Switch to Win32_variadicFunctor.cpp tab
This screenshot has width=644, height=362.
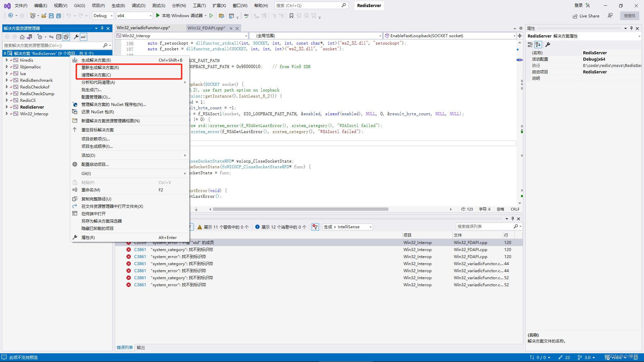(143, 28)
